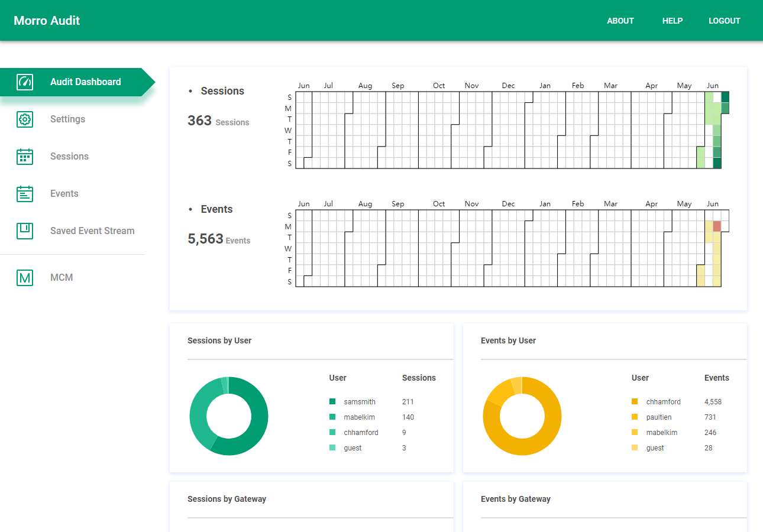Image resolution: width=763 pixels, height=532 pixels.
Task: Click the darkest green Sunday cell in Sessions heatmap
Action: tap(725, 97)
